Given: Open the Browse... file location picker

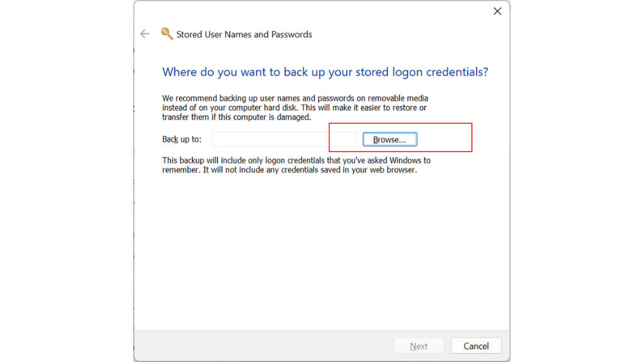Looking at the screenshot, I should (390, 140).
